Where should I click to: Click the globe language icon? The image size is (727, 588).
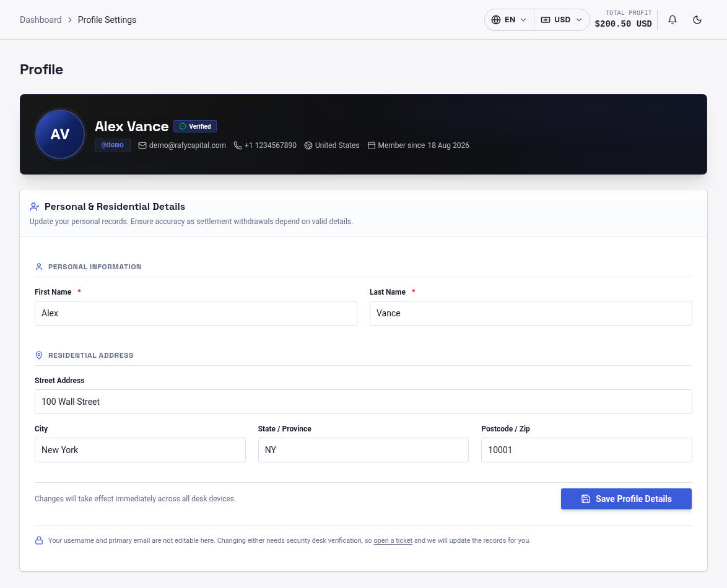pyautogui.click(x=495, y=19)
